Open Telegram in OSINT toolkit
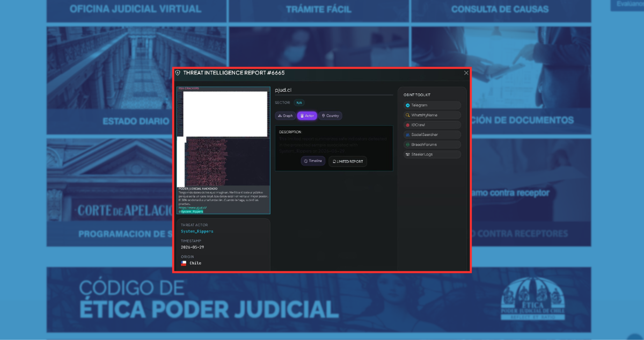This screenshot has width=644, height=340. point(432,105)
